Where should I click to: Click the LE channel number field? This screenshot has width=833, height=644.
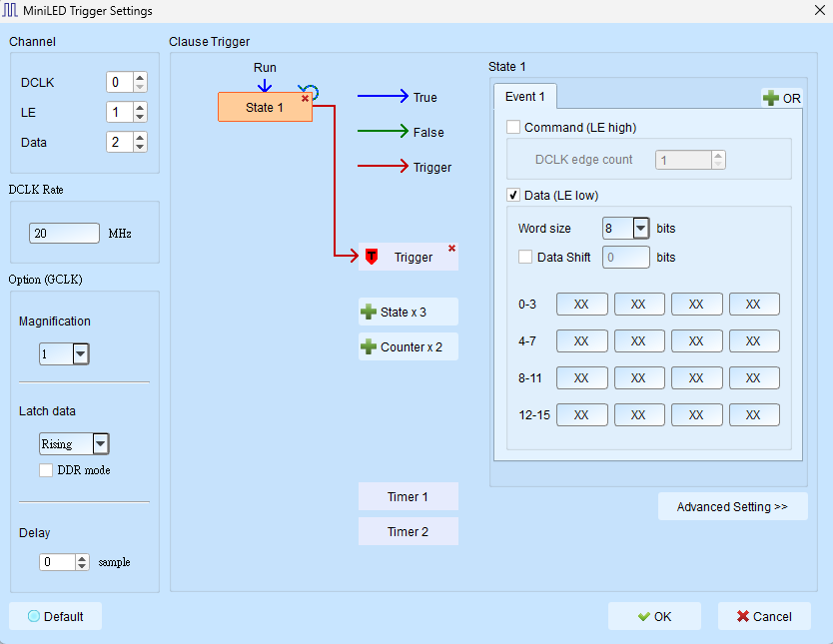click(120, 112)
